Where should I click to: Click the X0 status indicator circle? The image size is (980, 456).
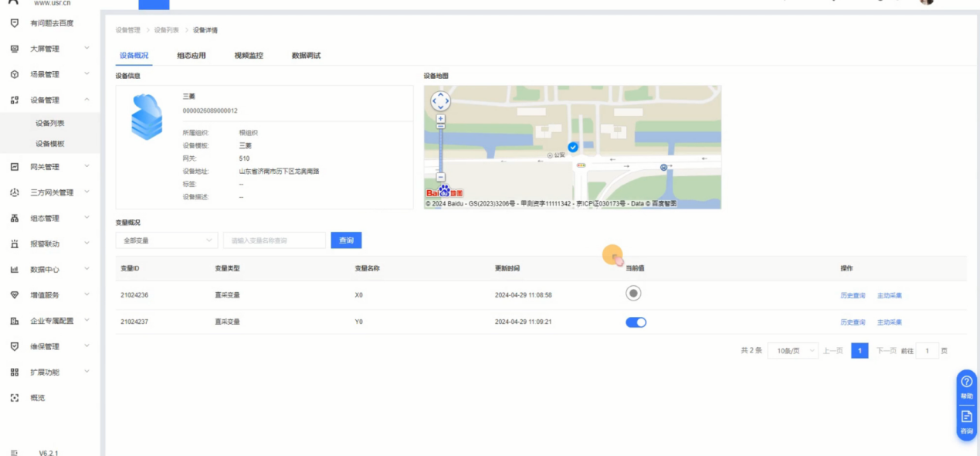click(x=633, y=294)
